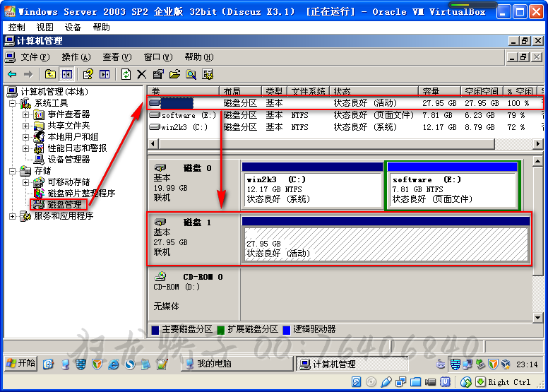548x392 pixels.
Task: Select 设备管理器 in the tree
Action: 68,160
